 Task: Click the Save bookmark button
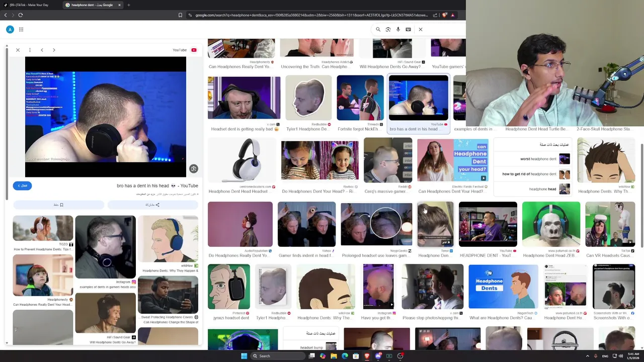click(58, 205)
